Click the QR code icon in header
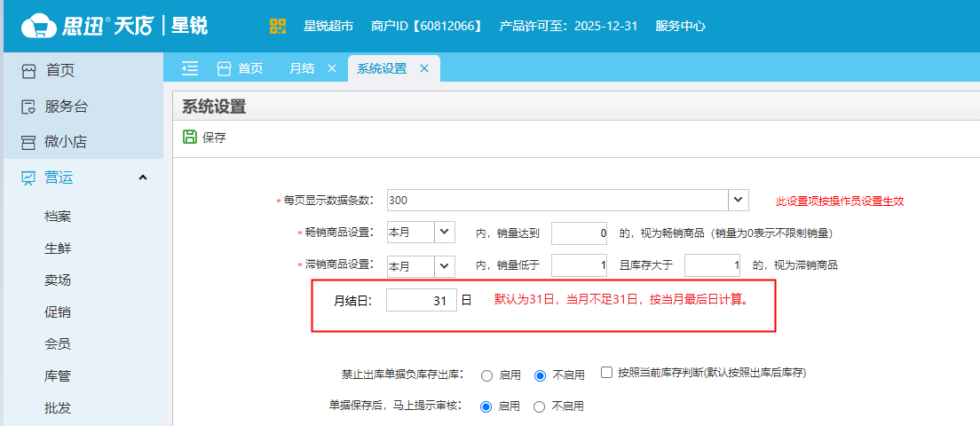 (x=278, y=26)
